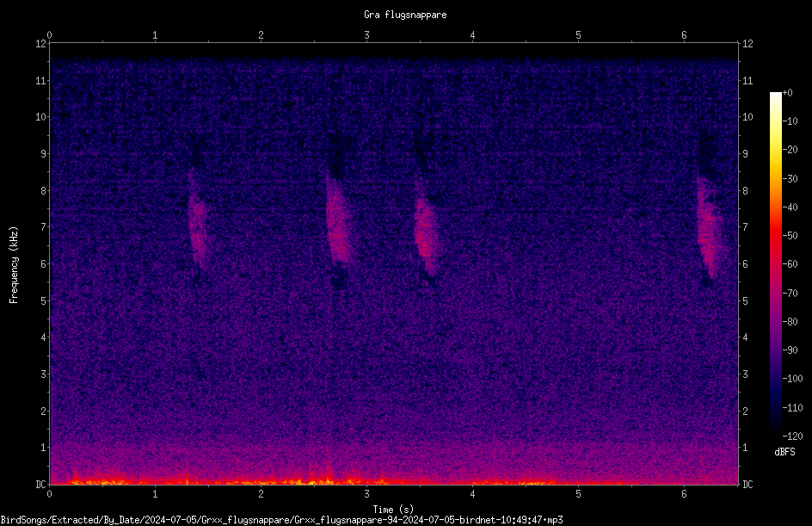Click the 'Time (s)' axis label

(x=393, y=510)
